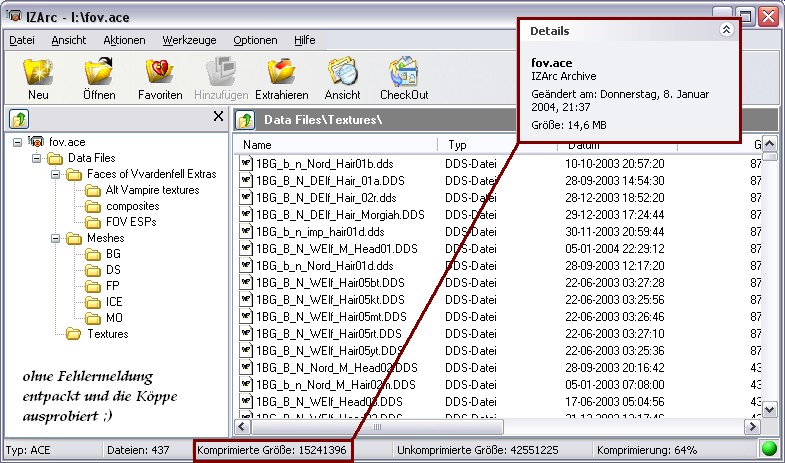The image size is (785, 463).
Task: Click the vertical scrollbar down arrow of the file list
Action: pos(770,410)
